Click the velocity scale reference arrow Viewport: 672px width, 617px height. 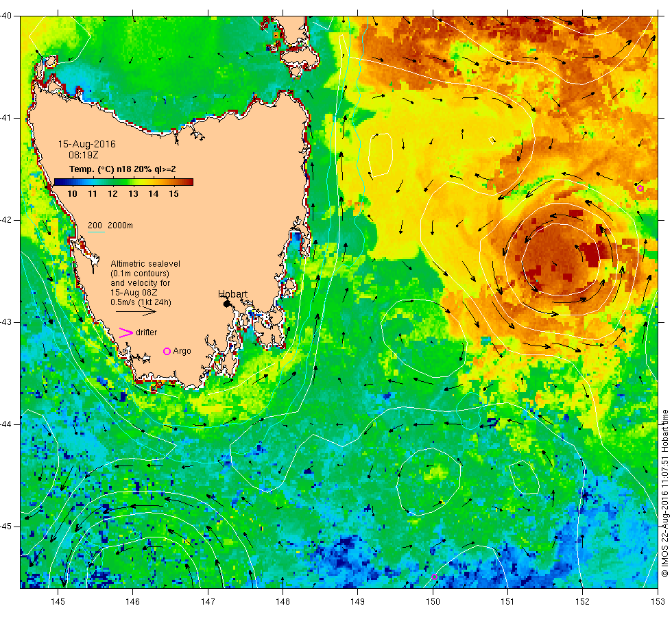[136, 311]
